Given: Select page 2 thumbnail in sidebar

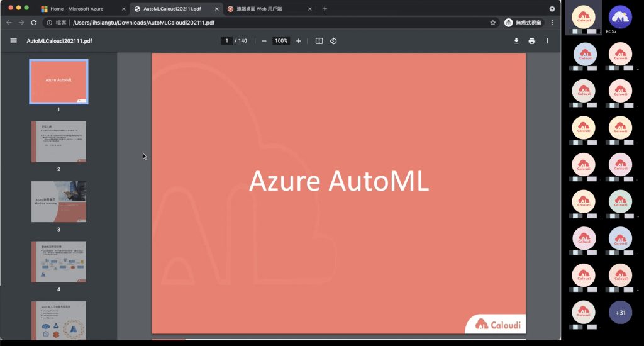Looking at the screenshot, I should 58,142.
